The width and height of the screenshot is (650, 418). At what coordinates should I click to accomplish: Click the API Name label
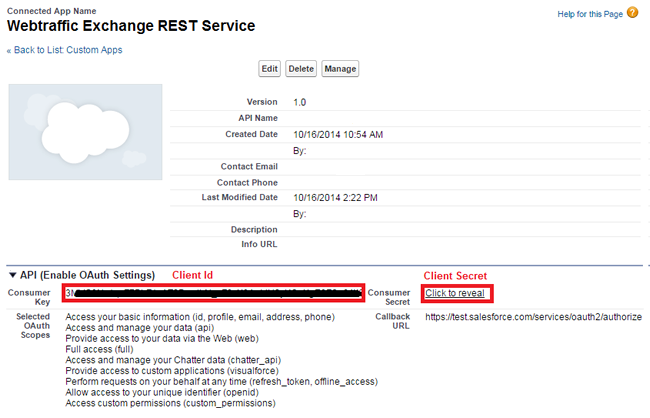pyautogui.click(x=258, y=118)
